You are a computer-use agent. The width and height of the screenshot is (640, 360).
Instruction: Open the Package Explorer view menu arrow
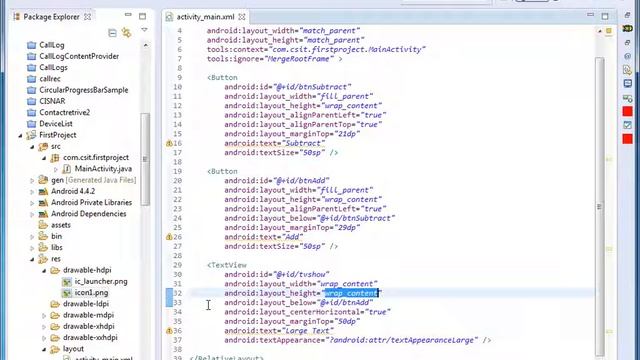144,30
